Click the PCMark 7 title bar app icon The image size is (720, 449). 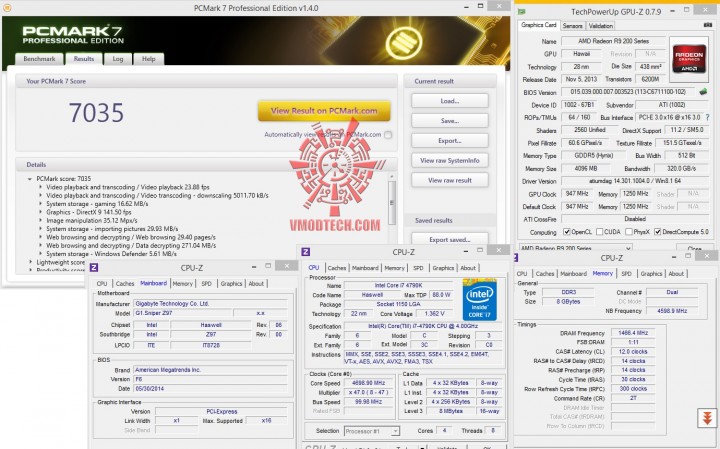click(x=6, y=8)
